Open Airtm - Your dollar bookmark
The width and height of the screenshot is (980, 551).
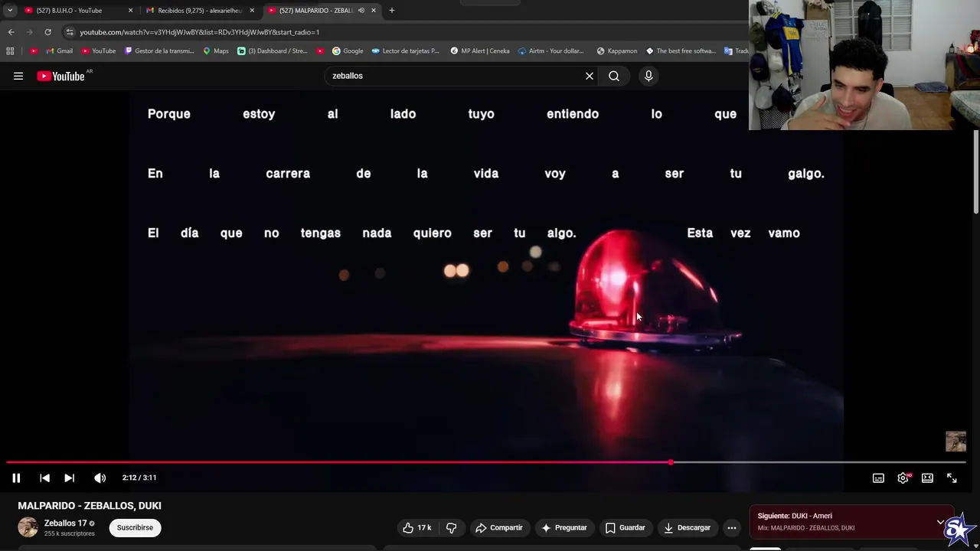pos(550,51)
